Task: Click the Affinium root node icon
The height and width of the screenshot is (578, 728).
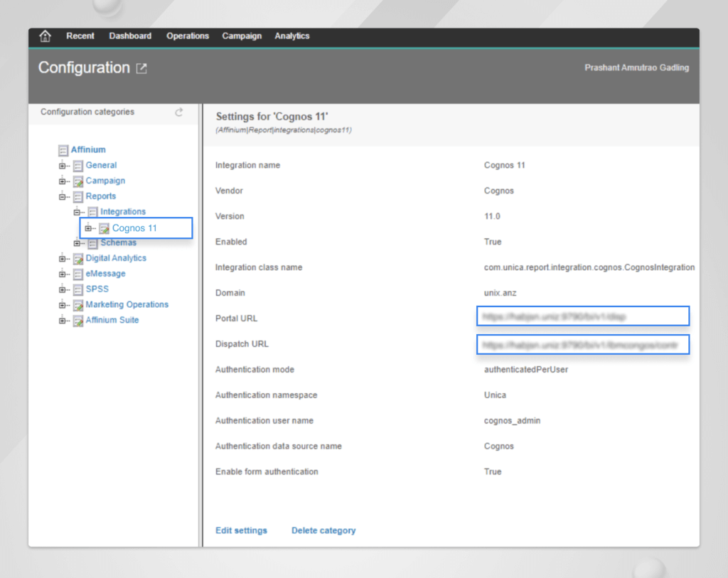Action: (63, 149)
